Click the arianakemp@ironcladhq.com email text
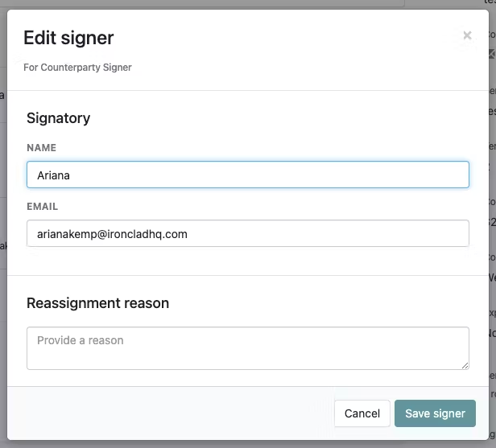The height and width of the screenshot is (448, 496). pos(112,234)
